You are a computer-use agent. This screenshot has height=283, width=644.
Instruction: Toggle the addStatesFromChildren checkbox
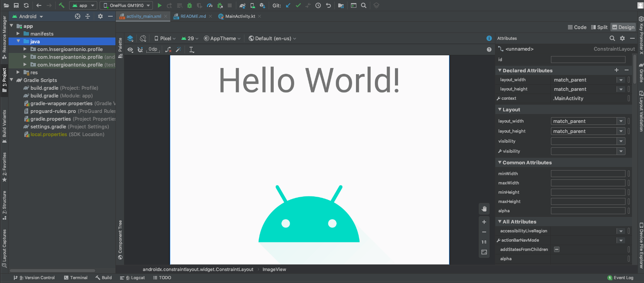click(557, 249)
